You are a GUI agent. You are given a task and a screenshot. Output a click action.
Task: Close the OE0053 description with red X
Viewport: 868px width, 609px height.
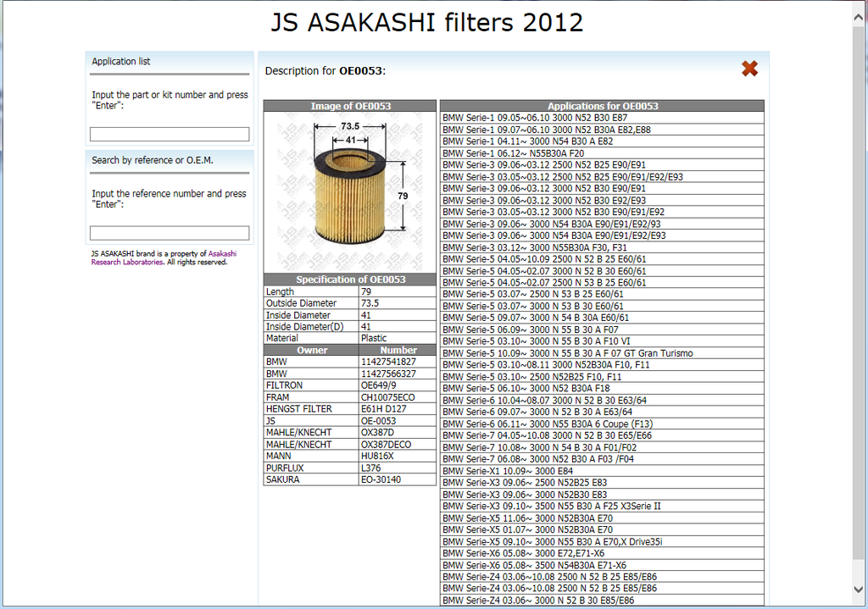(x=749, y=69)
